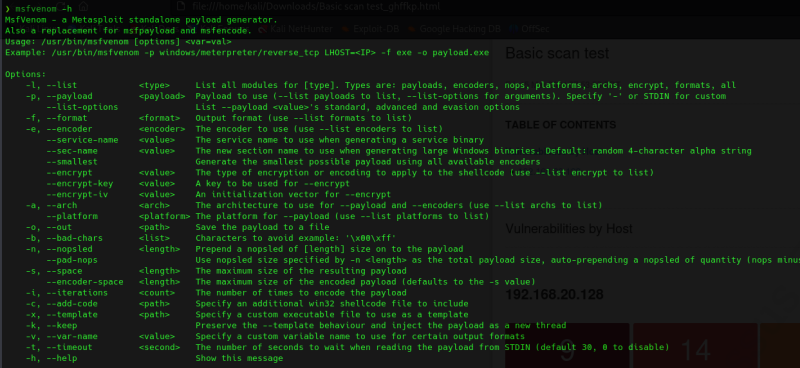The image size is (800, 368).
Task: Click the '-c, --add-code' option
Action: coord(61,304)
